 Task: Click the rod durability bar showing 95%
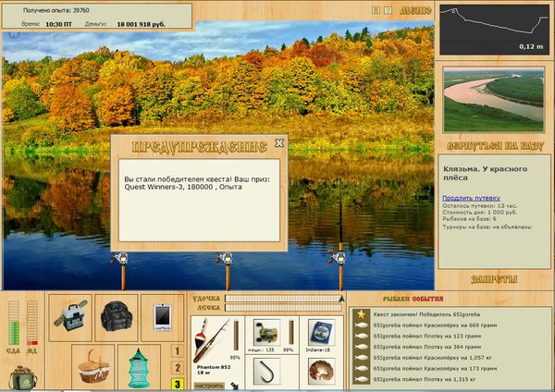point(236,336)
